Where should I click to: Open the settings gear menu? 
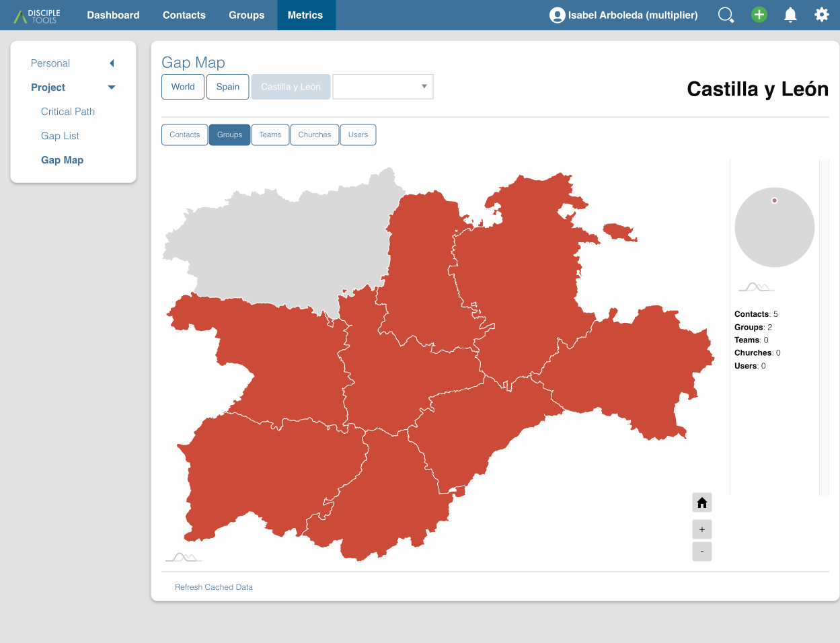click(x=822, y=15)
